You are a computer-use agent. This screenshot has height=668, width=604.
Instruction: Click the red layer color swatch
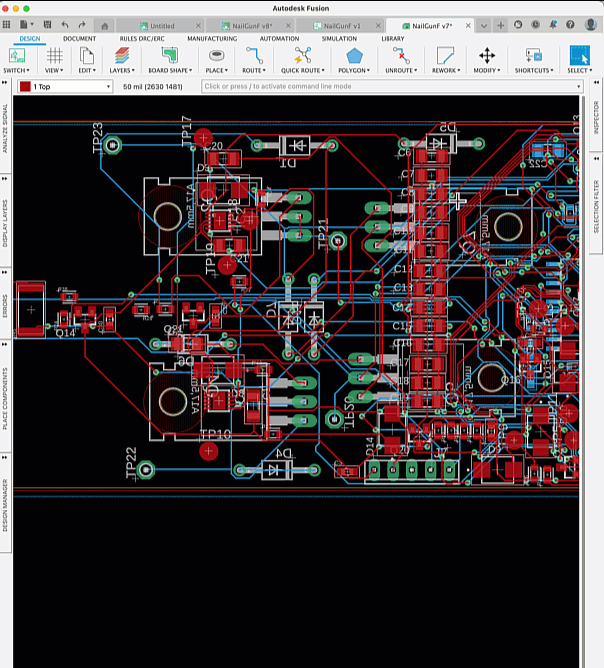pos(25,87)
